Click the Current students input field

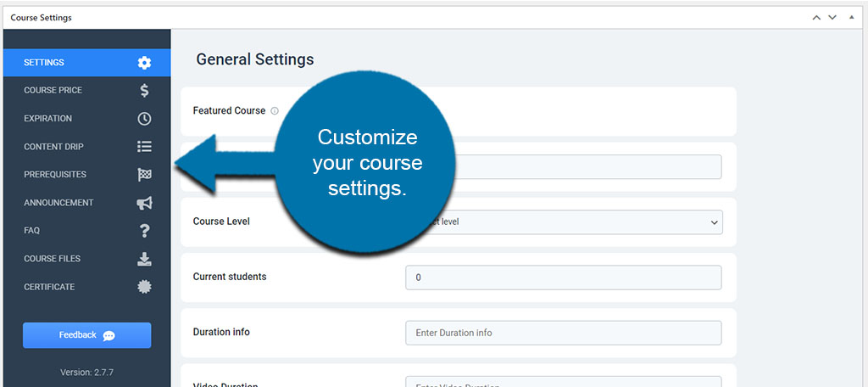pyautogui.click(x=564, y=278)
